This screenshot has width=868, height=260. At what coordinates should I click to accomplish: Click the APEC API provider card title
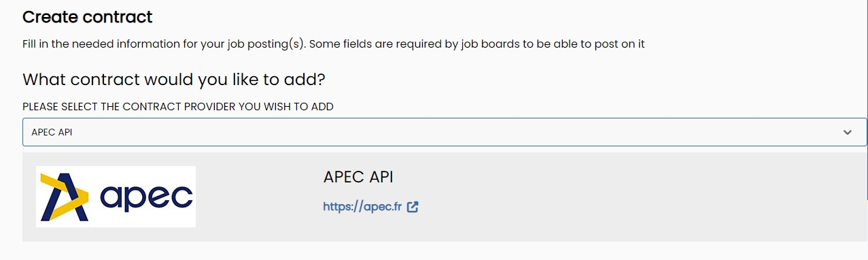tap(358, 177)
